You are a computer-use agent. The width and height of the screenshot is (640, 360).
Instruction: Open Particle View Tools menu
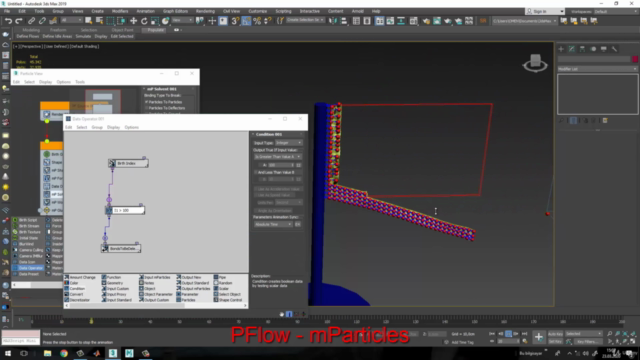pyautogui.click(x=80, y=82)
